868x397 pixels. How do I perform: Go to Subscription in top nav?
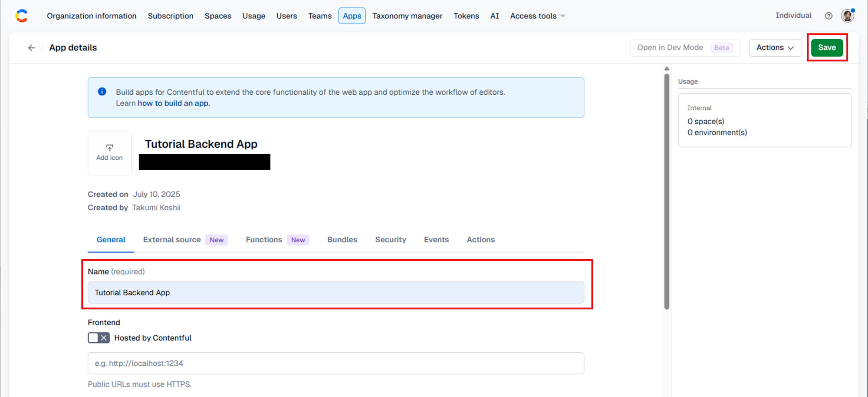tap(171, 16)
